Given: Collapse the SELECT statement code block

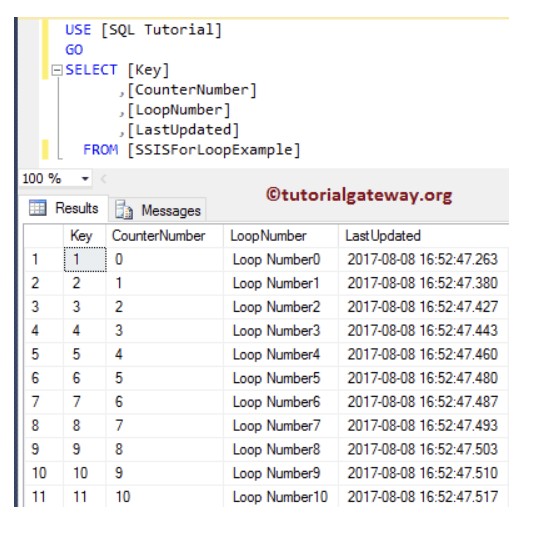Looking at the screenshot, I should 57,71.
